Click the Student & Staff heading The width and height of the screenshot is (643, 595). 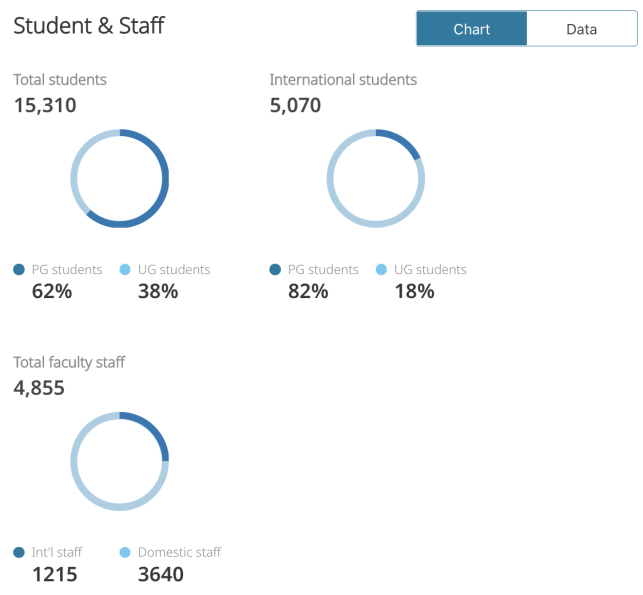coord(89,25)
